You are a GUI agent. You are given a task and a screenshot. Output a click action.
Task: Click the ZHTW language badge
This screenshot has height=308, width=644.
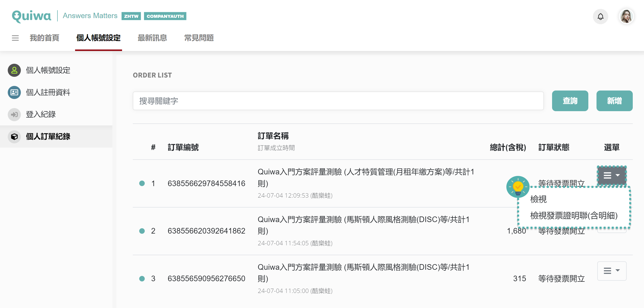(131, 16)
